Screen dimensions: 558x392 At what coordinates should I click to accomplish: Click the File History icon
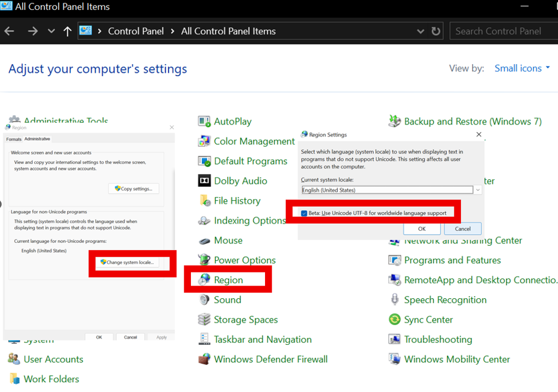[204, 201]
